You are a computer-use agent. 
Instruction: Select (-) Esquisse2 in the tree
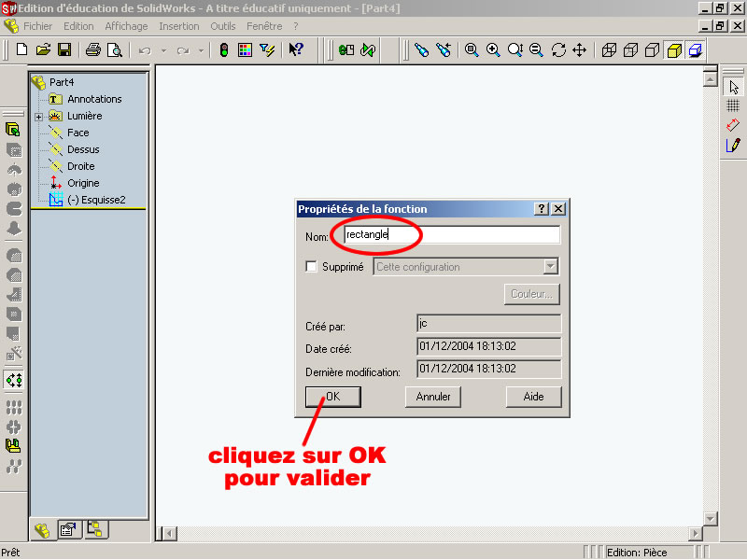96,200
